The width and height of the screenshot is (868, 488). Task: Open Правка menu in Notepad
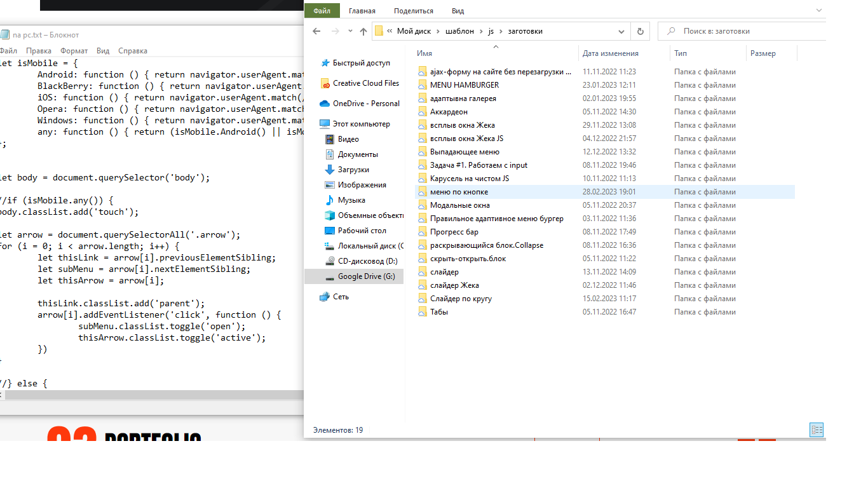click(39, 51)
